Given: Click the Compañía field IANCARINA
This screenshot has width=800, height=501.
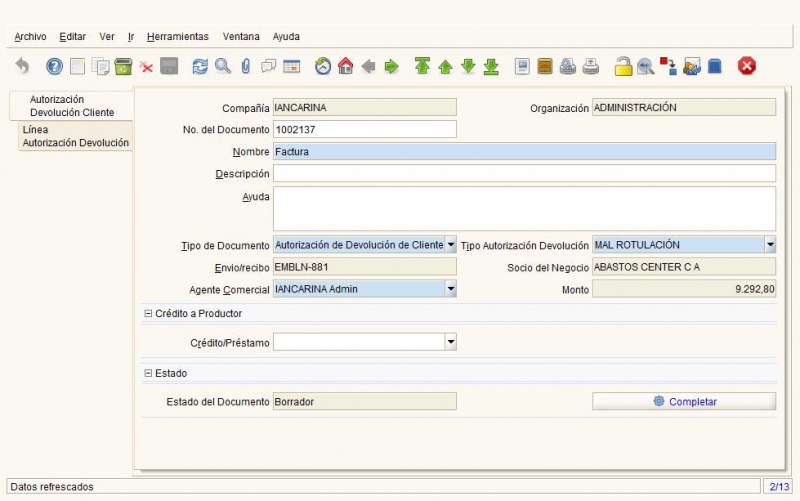Looking at the screenshot, I should click(x=365, y=107).
